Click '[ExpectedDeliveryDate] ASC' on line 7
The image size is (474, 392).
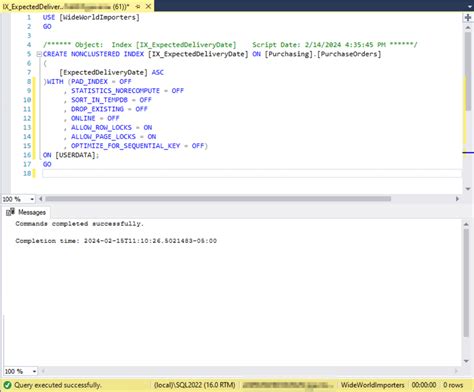[111, 72]
